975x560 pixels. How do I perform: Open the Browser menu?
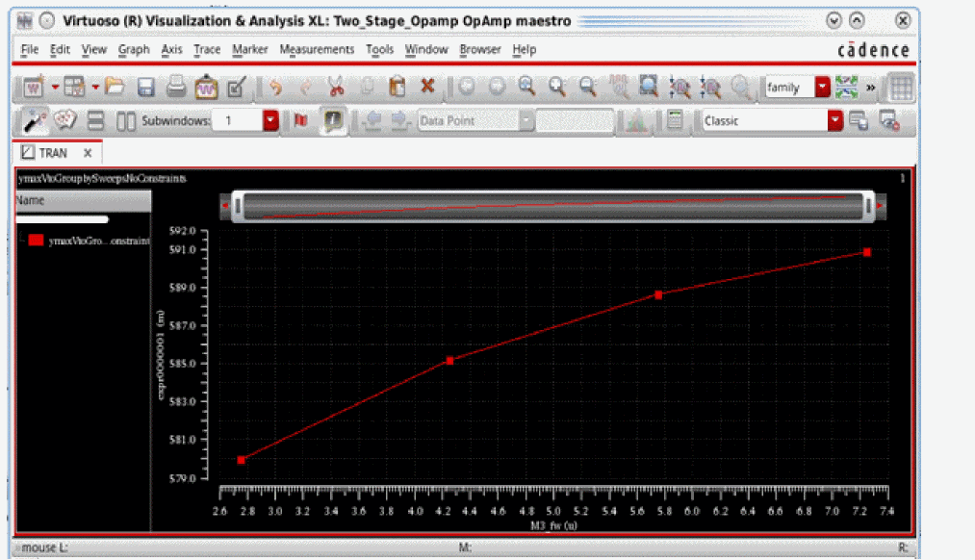[x=480, y=49]
